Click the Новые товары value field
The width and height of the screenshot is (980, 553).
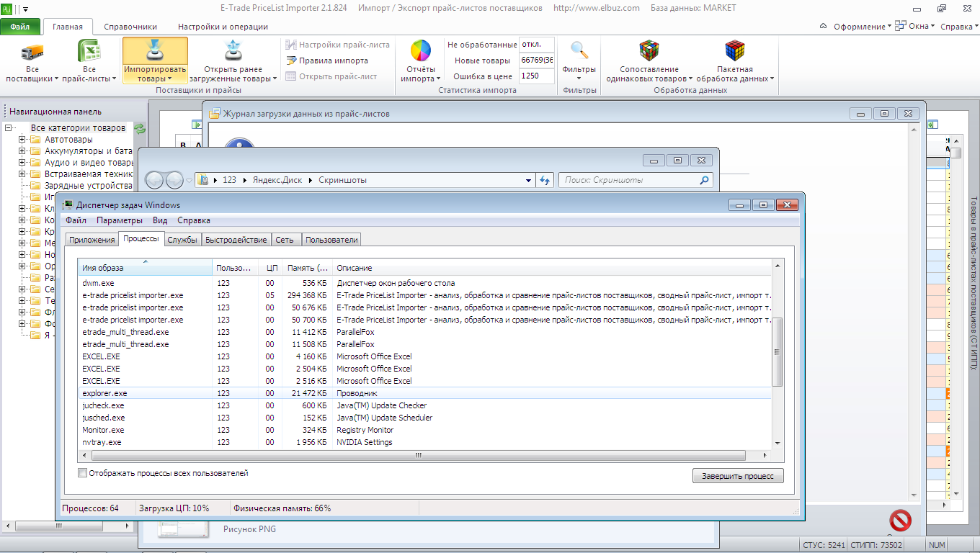tap(537, 60)
